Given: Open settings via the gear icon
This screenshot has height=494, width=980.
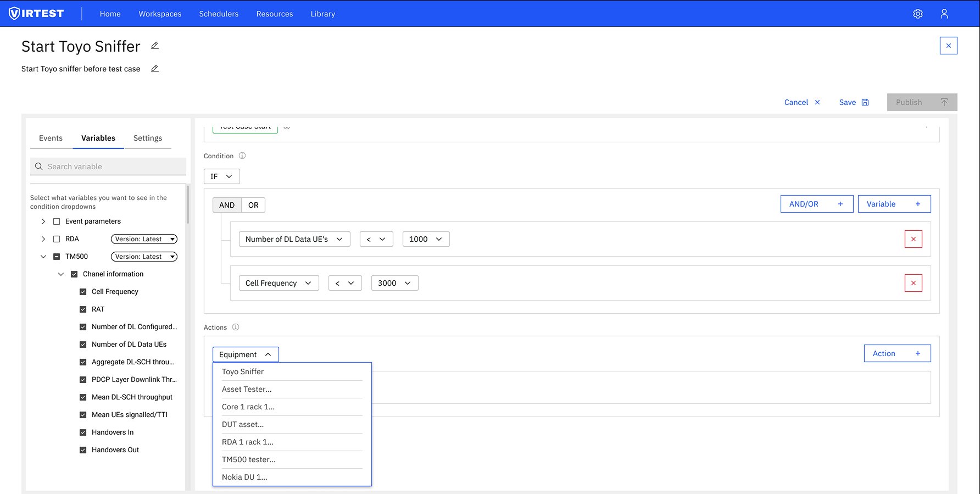Looking at the screenshot, I should [x=917, y=14].
